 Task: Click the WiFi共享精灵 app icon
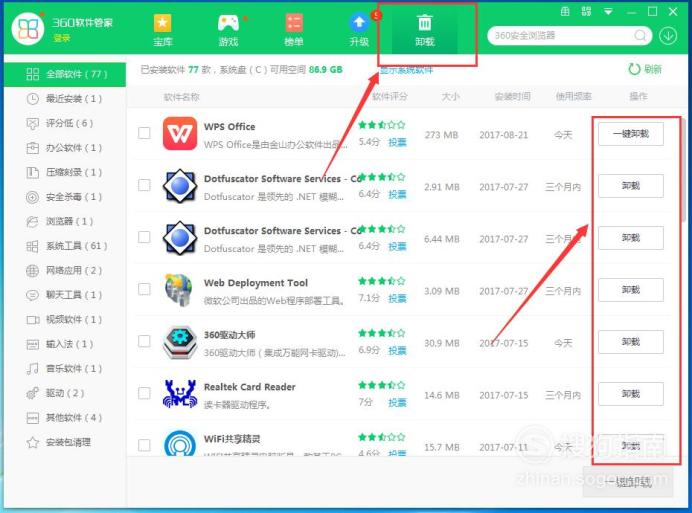[x=180, y=443]
